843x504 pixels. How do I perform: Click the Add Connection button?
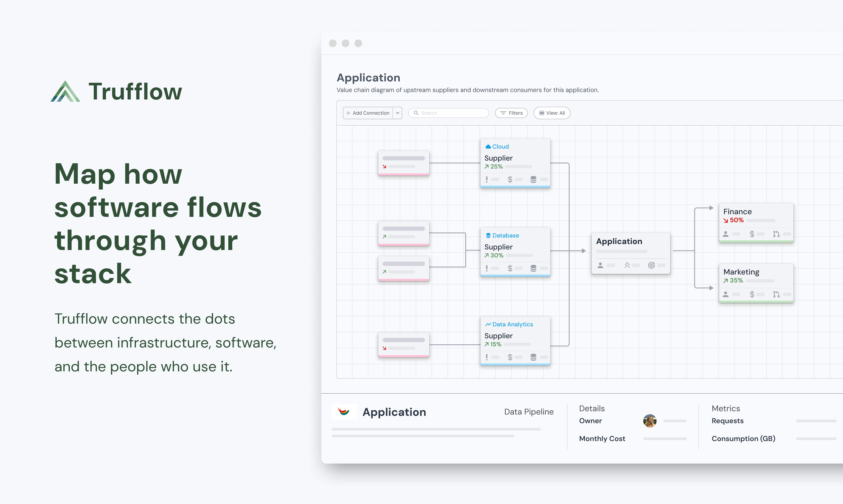click(368, 113)
